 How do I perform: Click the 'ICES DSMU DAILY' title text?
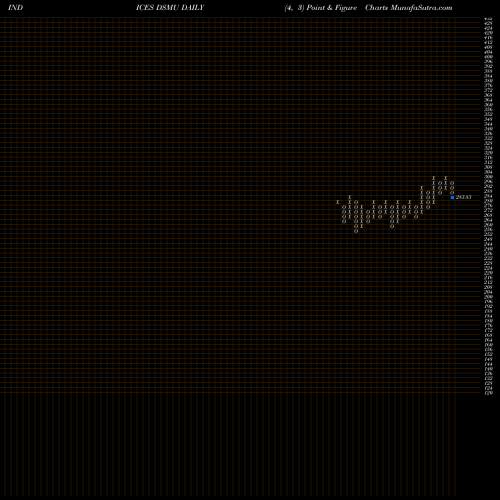[170, 8]
